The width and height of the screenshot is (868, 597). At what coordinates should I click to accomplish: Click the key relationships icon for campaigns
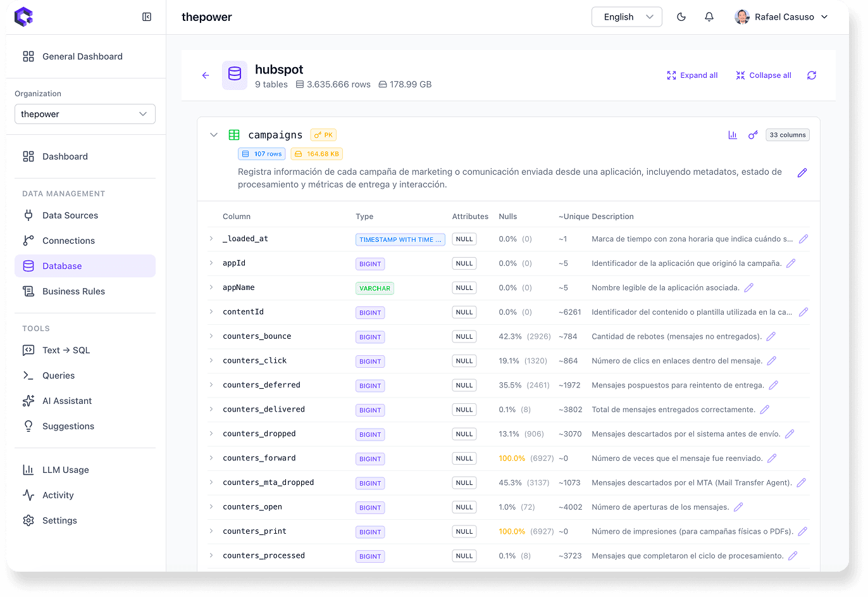point(753,135)
